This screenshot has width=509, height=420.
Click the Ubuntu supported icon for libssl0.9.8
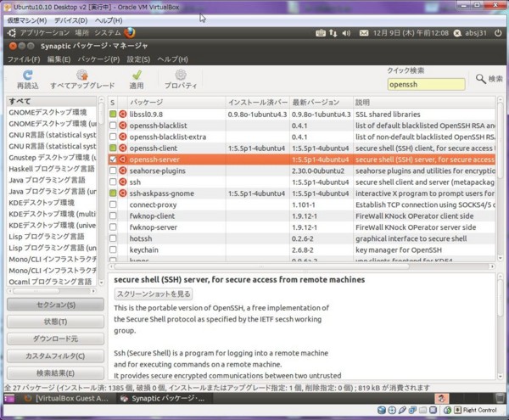click(123, 114)
